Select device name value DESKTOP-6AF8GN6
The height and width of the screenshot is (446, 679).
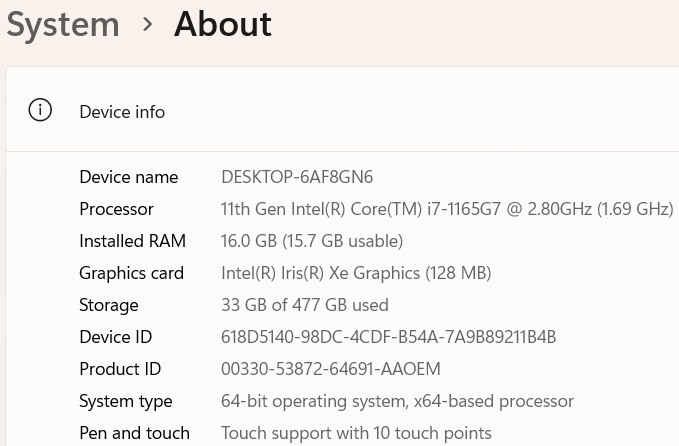(297, 177)
